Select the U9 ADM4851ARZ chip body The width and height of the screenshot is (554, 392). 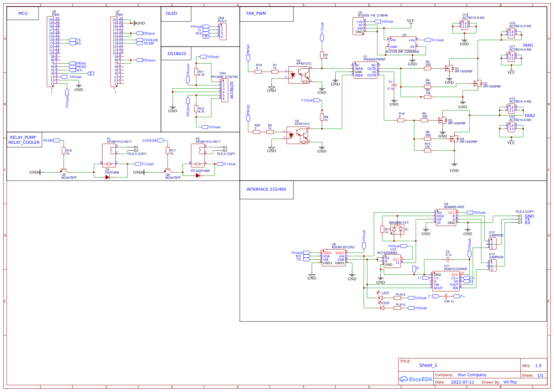(x=446, y=217)
